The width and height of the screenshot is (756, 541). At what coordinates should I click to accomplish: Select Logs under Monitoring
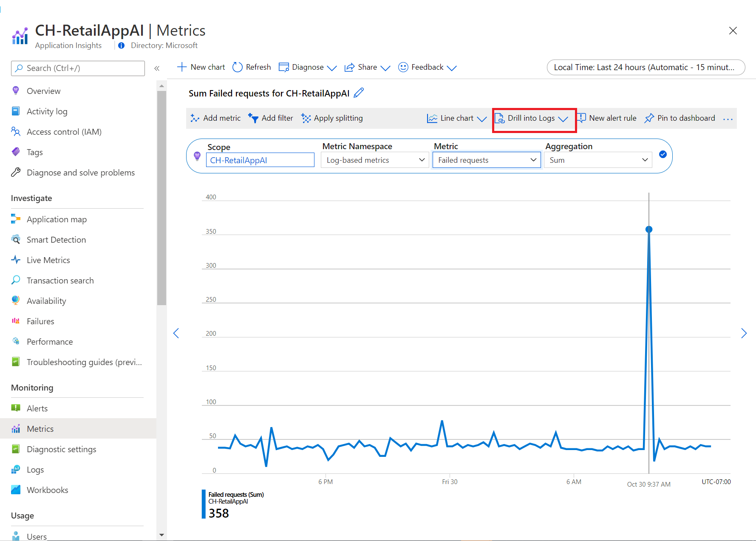click(x=35, y=469)
